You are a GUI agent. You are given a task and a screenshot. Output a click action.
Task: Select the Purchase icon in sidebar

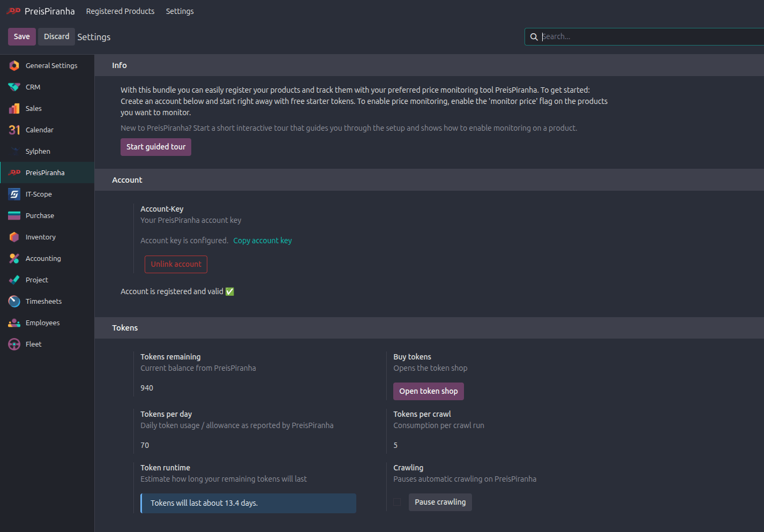pyautogui.click(x=14, y=215)
